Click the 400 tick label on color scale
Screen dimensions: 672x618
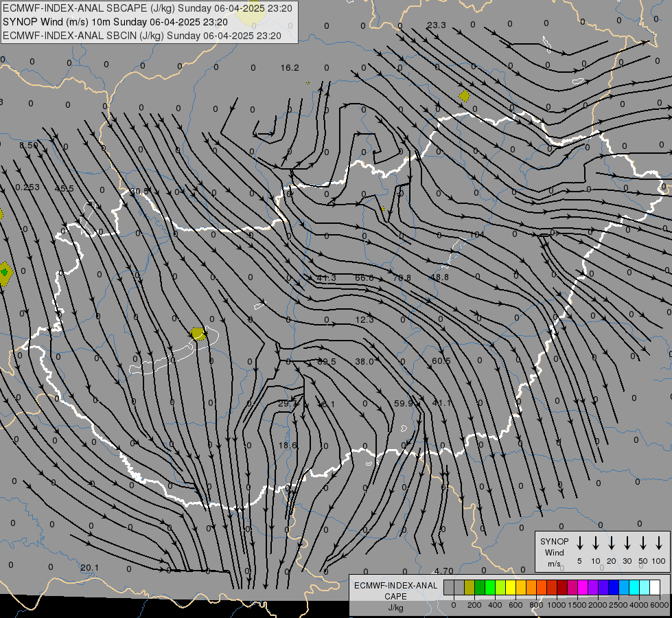(495, 605)
